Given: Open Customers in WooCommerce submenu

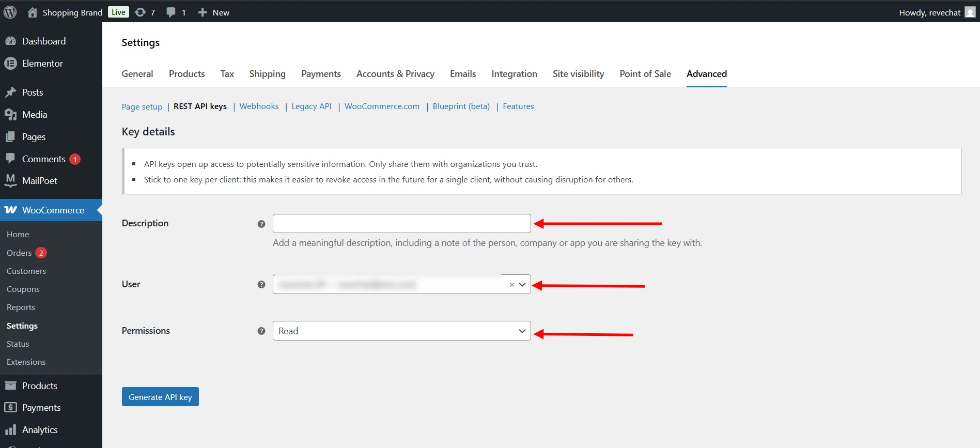Looking at the screenshot, I should 26,271.
